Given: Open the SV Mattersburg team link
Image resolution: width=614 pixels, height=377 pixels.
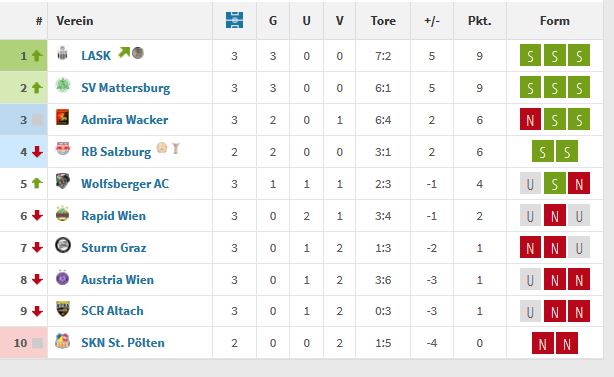Looking at the screenshot, I should click(126, 88).
